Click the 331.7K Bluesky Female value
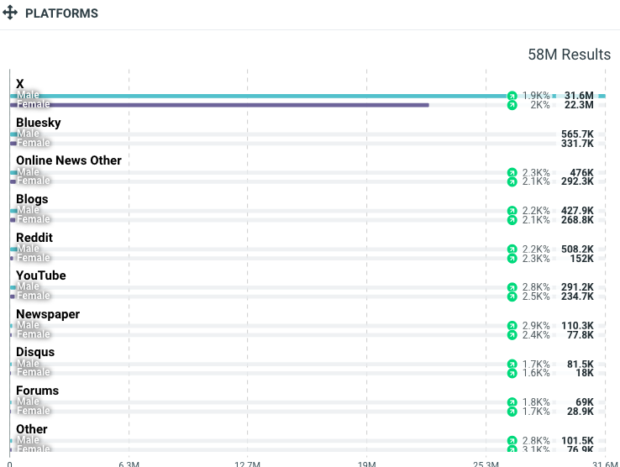The height and width of the screenshot is (467, 620). (x=577, y=144)
